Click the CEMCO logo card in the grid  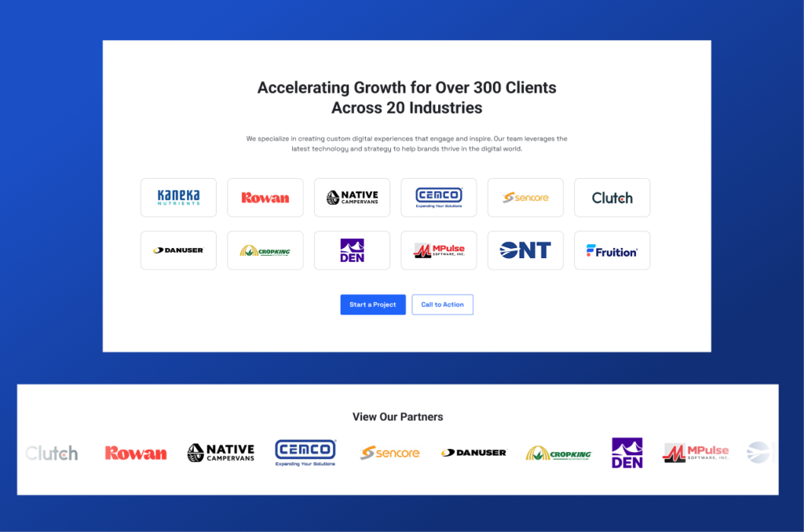439,198
